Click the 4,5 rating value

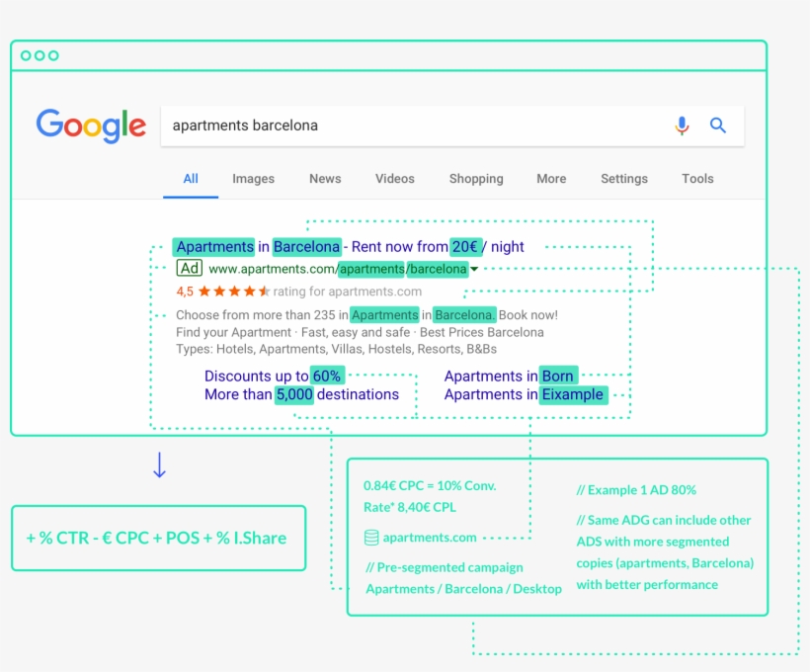click(185, 292)
